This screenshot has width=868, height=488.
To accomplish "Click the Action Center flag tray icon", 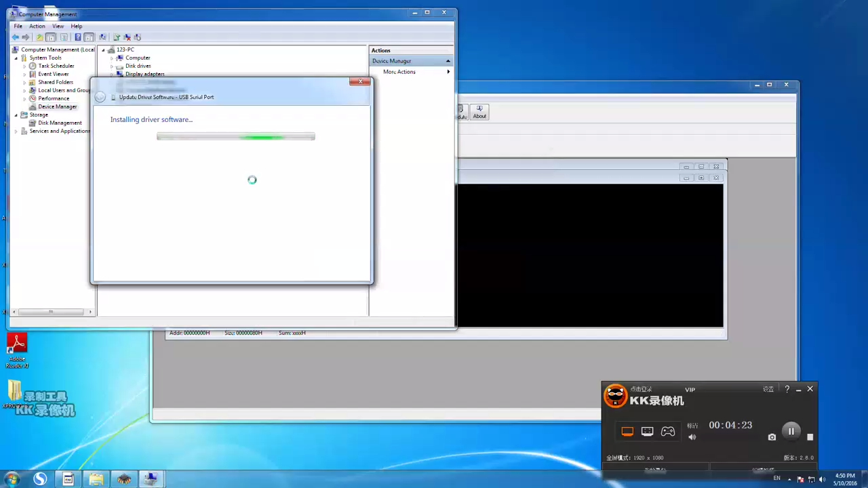I will [x=801, y=480].
